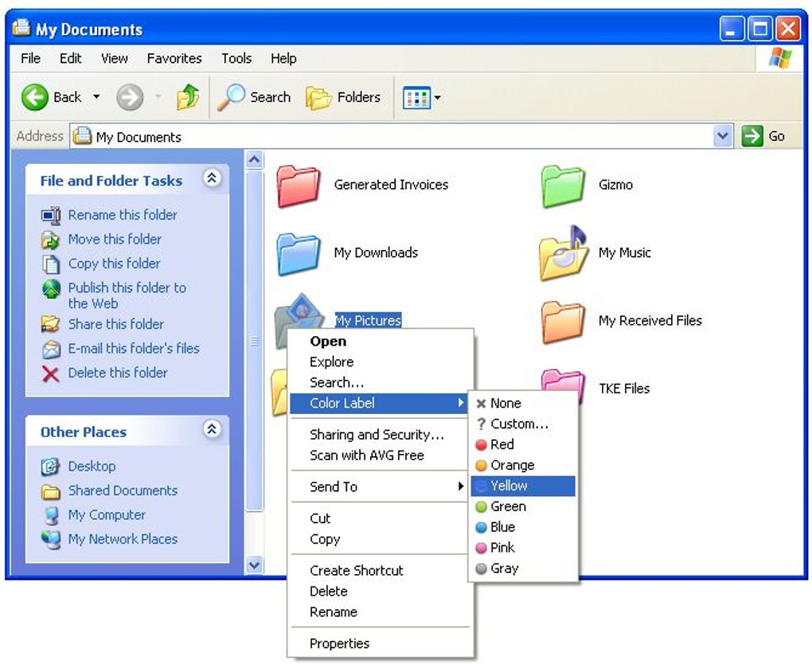This screenshot has height=664, width=812.
Task: Click the Search magnifier toolbar button
Action: click(254, 97)
